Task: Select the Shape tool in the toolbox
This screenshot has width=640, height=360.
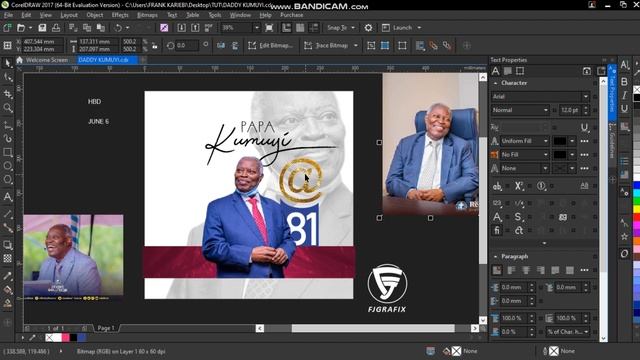Action: (7, 77)
